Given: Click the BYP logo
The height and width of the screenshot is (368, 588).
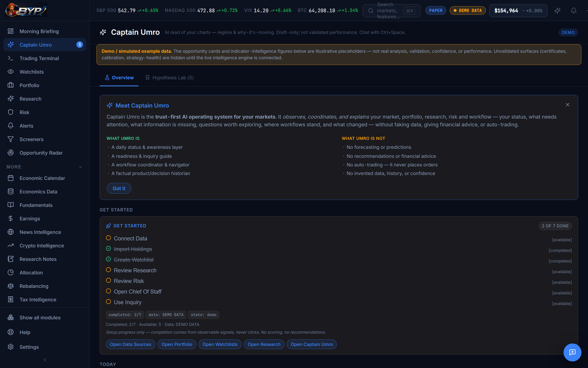Looking at the screenshot, I should click(26, 10).
